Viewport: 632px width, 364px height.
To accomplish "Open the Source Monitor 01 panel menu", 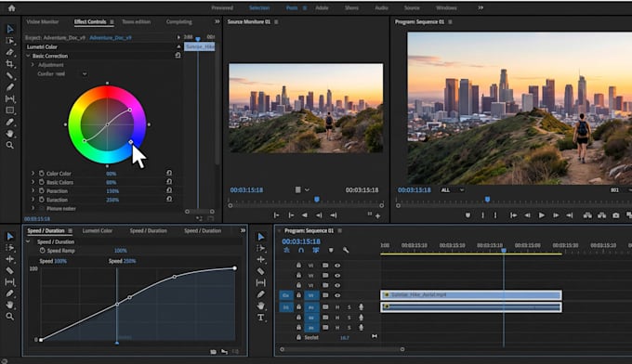I will click(x=276, y=21).
